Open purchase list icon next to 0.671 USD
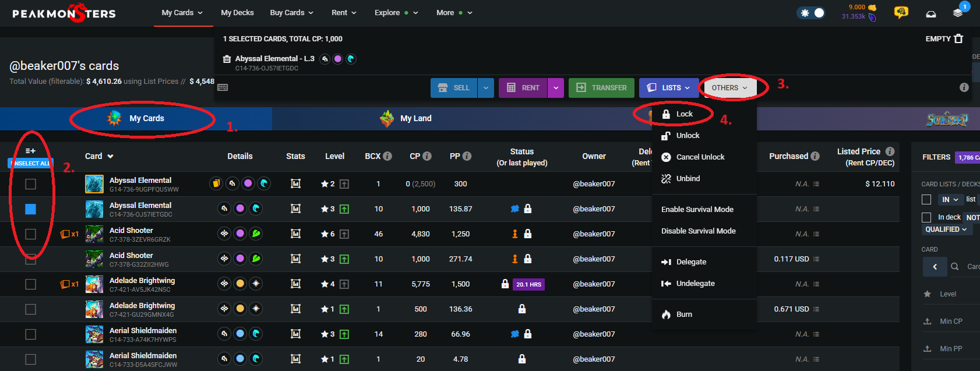This screenshot has width=980, height=371. coord(816,309)
